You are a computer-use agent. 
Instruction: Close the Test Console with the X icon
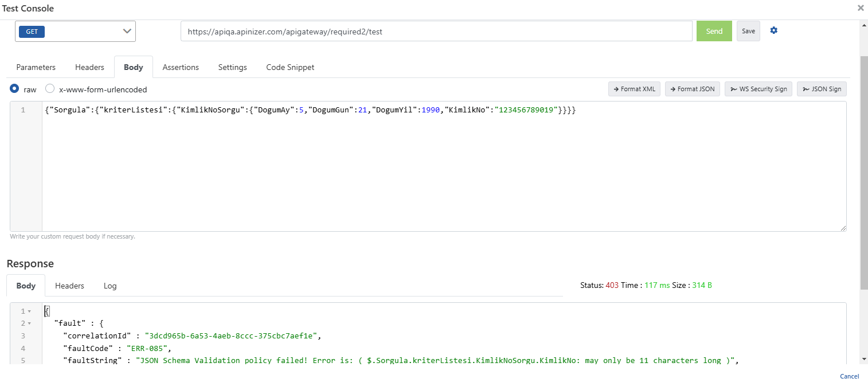(861, 8)
